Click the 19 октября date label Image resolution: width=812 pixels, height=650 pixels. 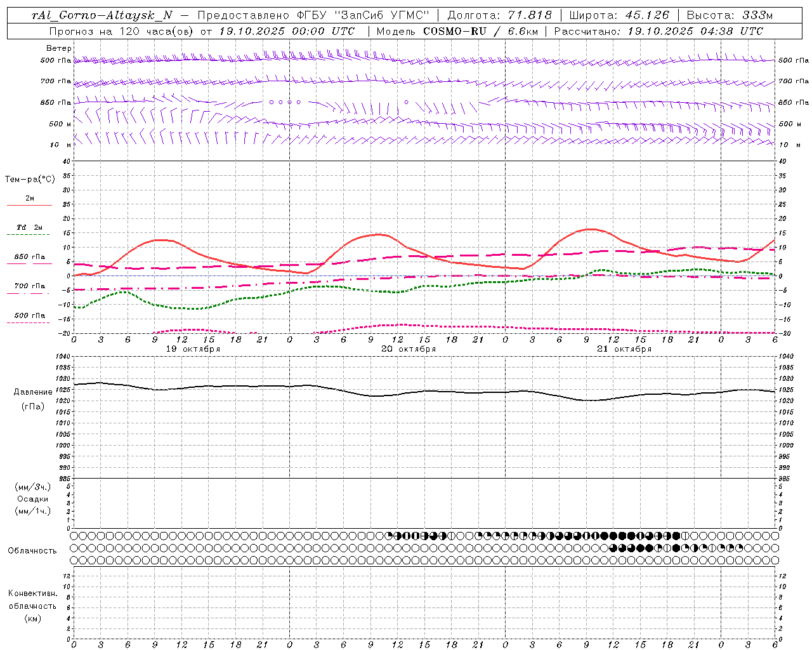193,349
